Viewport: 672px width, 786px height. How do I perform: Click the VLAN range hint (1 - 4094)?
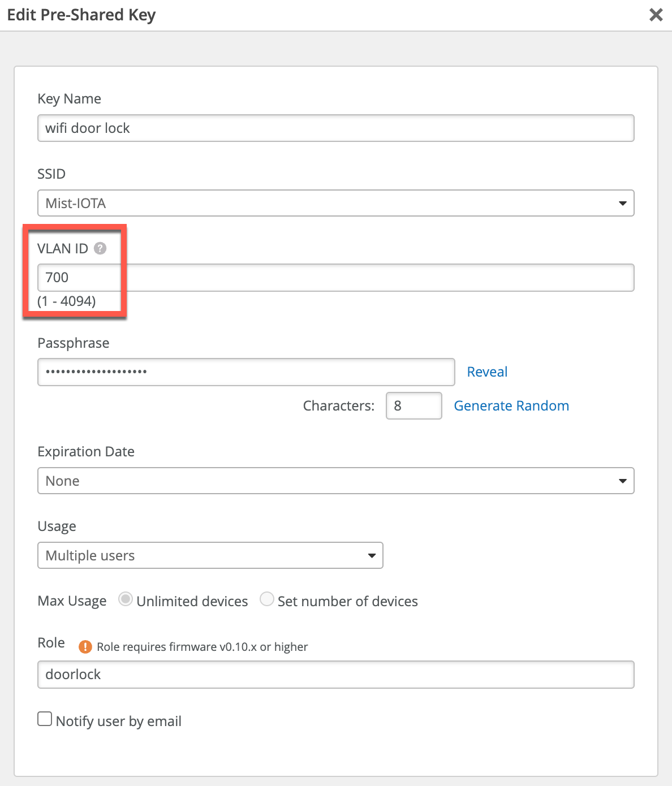click(67, 301)
